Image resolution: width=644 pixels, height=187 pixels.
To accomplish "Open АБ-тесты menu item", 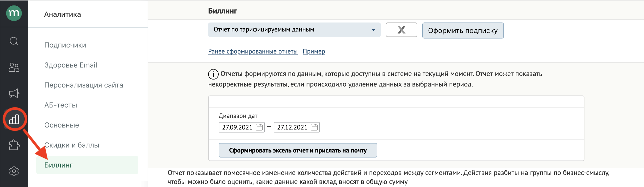I will point(61,105).
